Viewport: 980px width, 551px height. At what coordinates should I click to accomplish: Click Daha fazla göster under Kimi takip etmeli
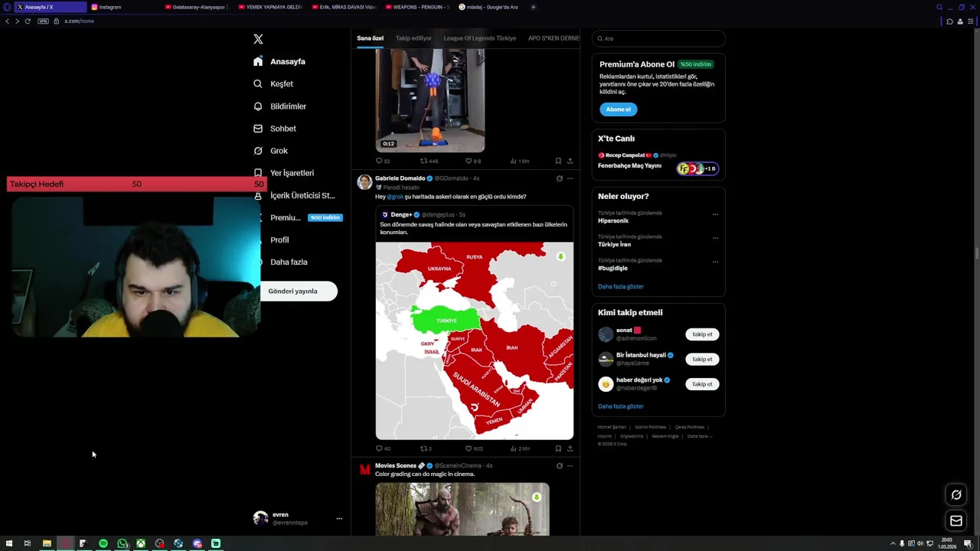(x=621, y=406)
